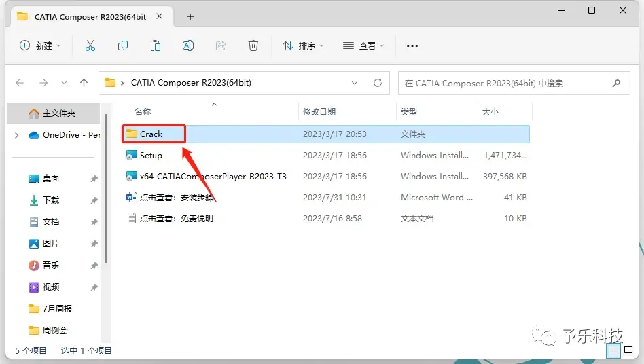Click the search box for this folder
Image resolution: width=644 pixels, height=364 pixels.
pyautogui.click(x=514, y=84)
